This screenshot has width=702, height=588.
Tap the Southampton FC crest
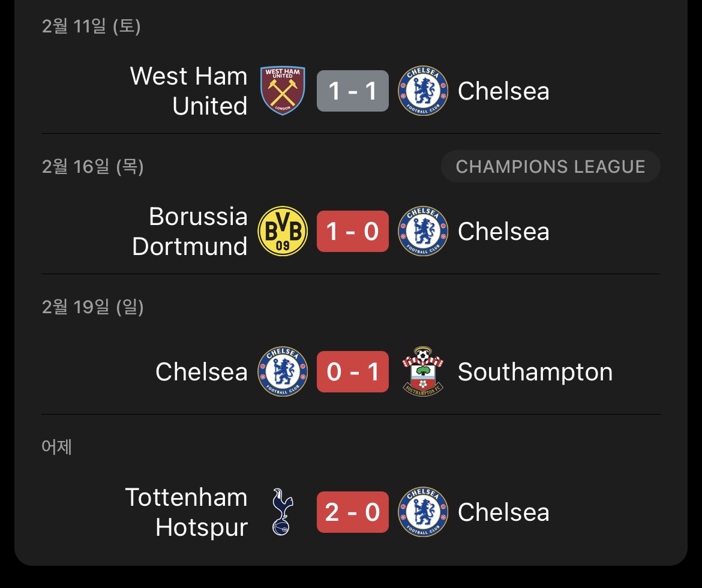coord(423,372)
